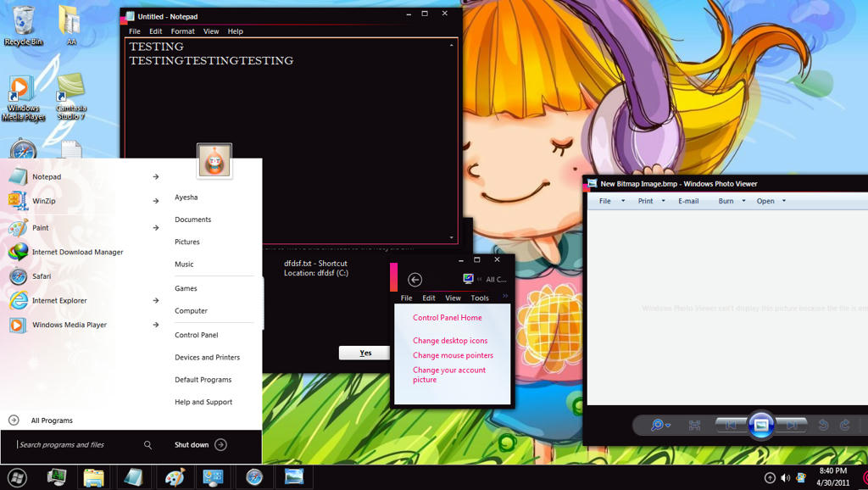Click Change your account picture link

pyautogui.click(x=449, y=375)
